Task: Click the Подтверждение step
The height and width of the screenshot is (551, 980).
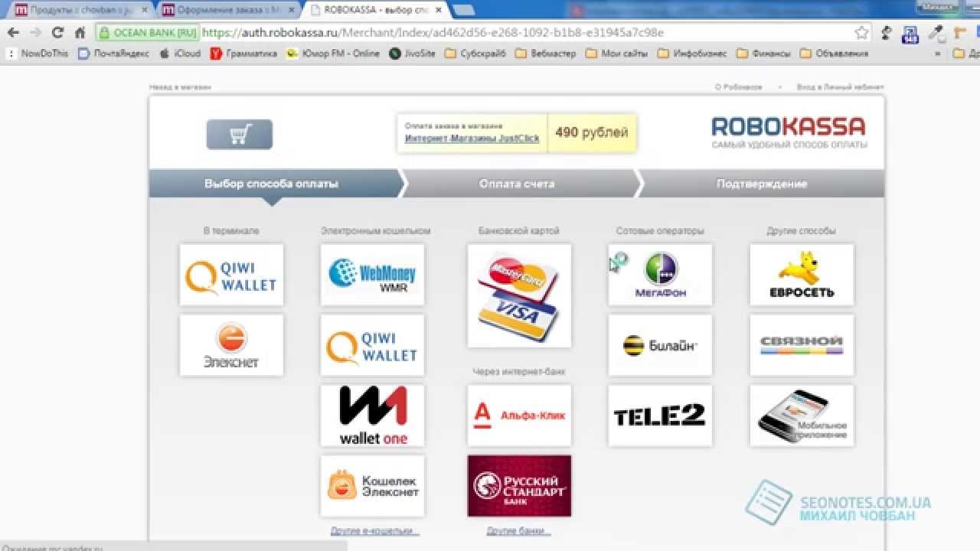Action: (762, 184)
